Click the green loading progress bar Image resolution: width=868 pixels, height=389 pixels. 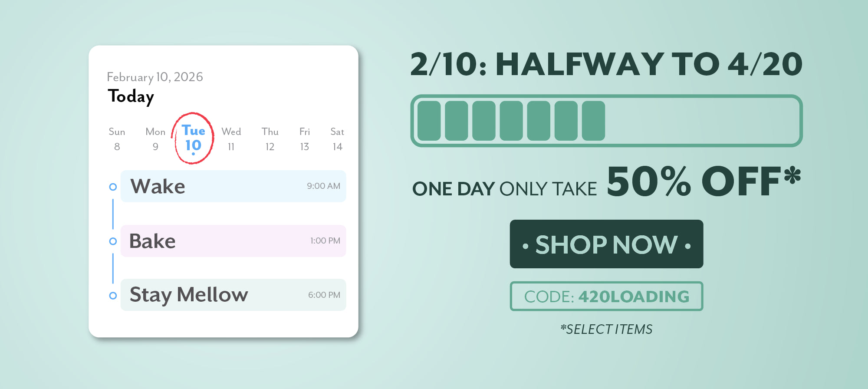(606, 121)
